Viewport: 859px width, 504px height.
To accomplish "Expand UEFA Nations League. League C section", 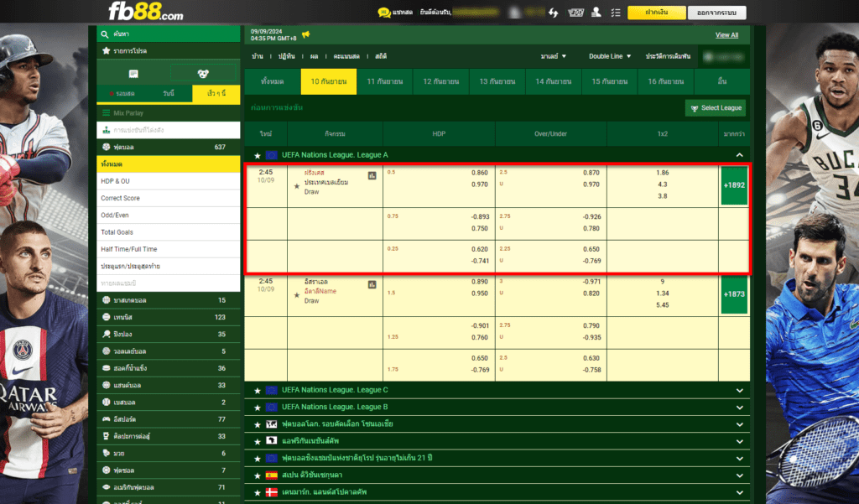I will (740, 391).
